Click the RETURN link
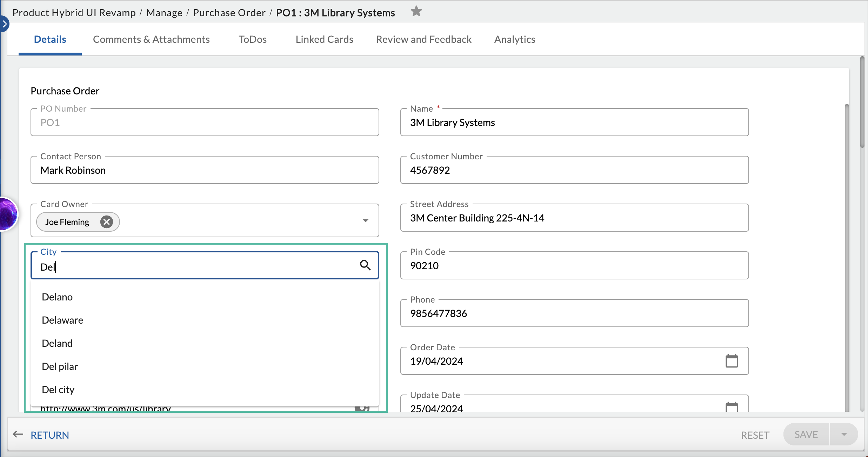Screen dimensions: 868x457 50,435
